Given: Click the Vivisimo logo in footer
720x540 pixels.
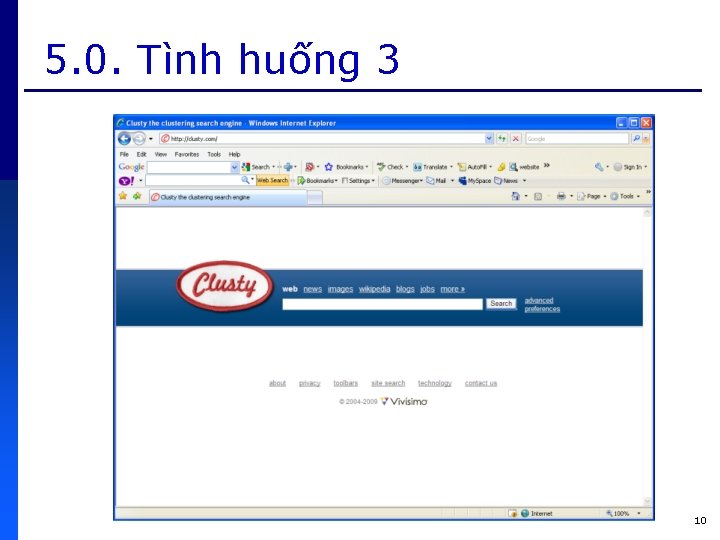Looking at the screenshot, I should click(404, 401).
